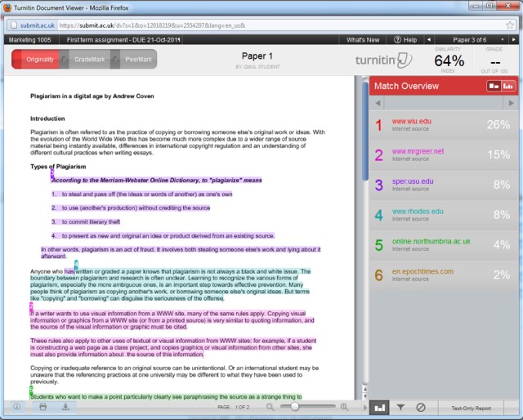
Task: Open What's New menu item
Action: tap(363, 40)
